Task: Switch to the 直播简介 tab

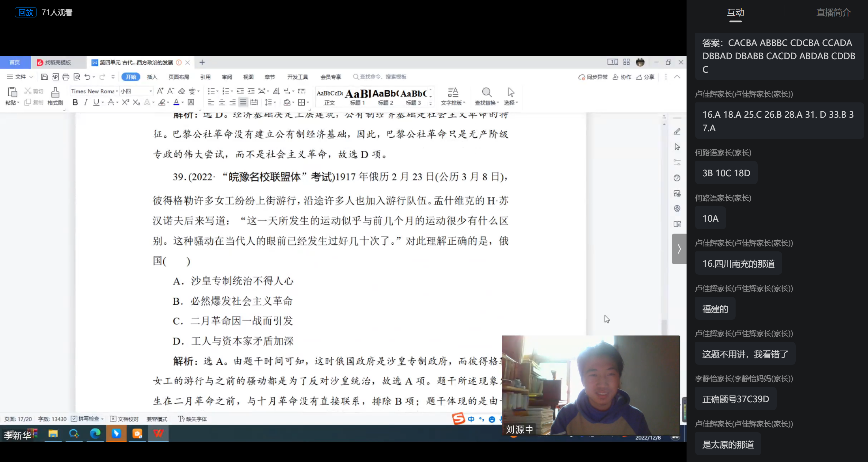Action: click(833, 13)
